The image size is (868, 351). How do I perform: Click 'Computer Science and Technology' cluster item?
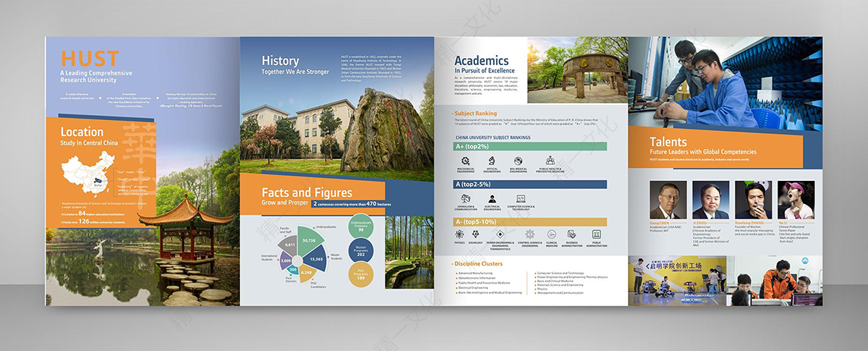tap(561, 273)
